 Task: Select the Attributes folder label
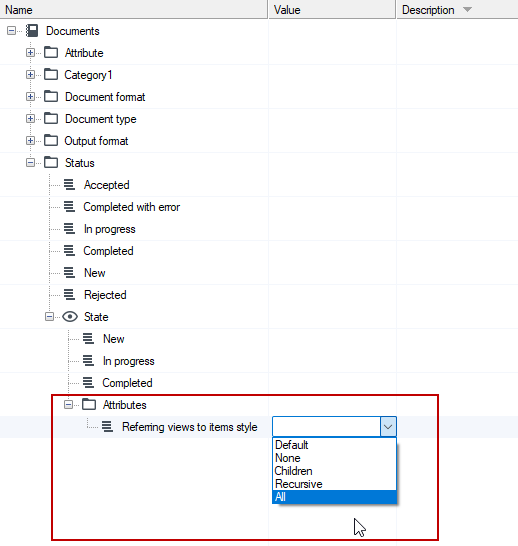125,405
